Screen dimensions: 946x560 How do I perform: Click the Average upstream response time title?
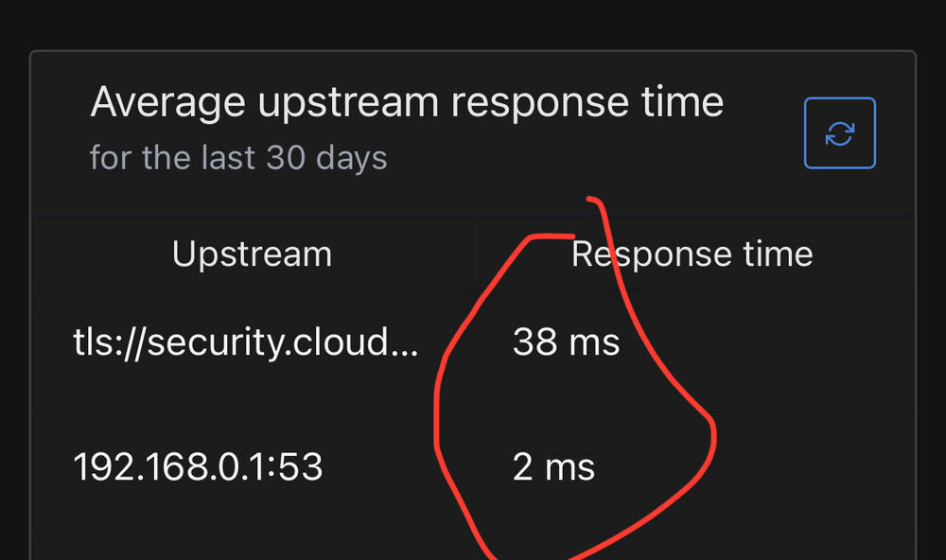[407, 102]
